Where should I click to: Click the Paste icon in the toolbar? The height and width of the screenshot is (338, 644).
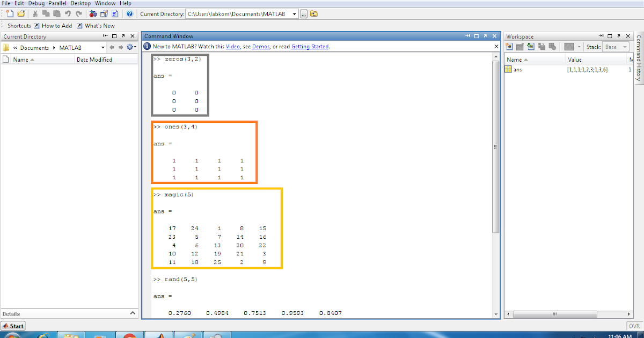(x=56, y=13)
